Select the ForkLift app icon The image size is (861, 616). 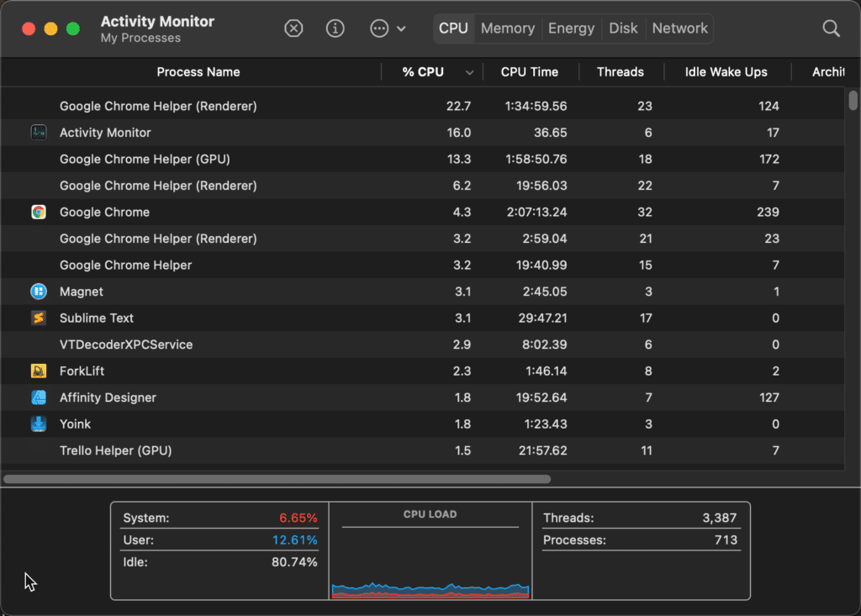39,371
